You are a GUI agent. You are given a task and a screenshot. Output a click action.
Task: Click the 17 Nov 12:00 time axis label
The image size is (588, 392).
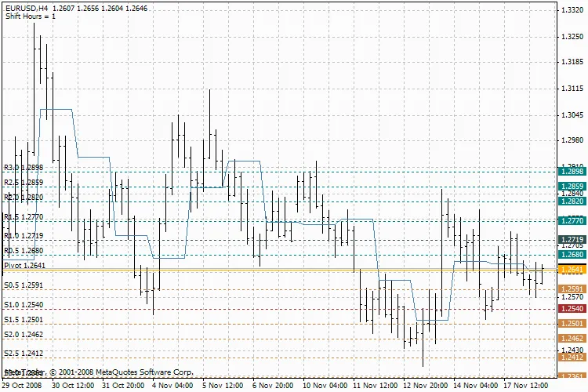pos(527,386)
